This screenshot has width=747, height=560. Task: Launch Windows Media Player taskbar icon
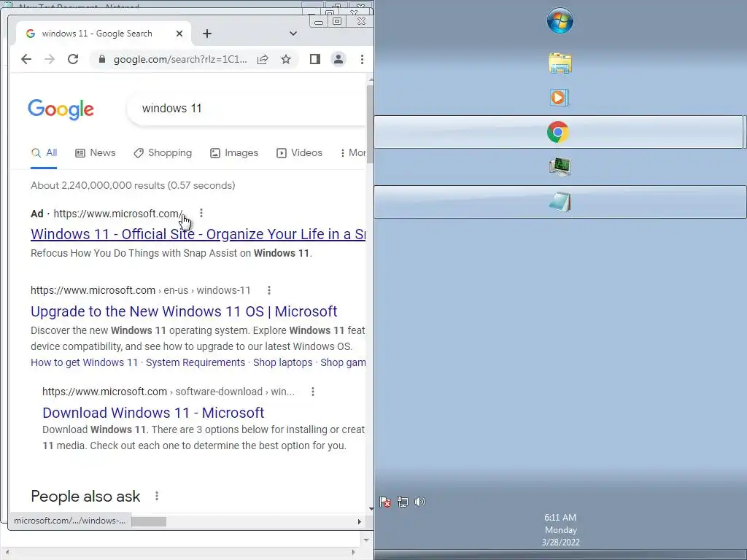558,98
